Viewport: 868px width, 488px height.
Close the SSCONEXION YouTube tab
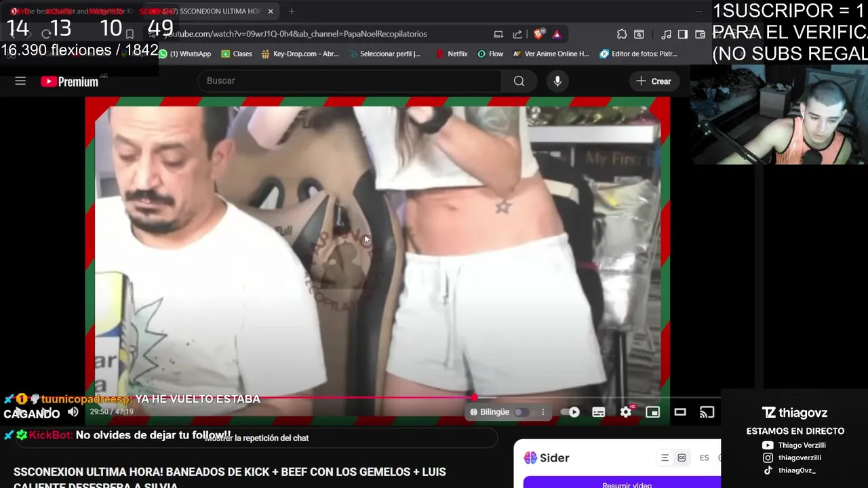click(271, 12)
